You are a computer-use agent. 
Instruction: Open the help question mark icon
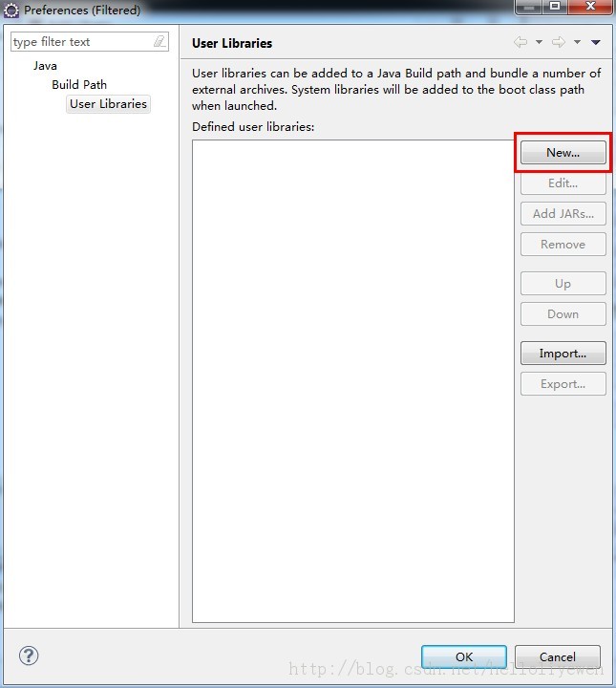(x=29, y=656)
